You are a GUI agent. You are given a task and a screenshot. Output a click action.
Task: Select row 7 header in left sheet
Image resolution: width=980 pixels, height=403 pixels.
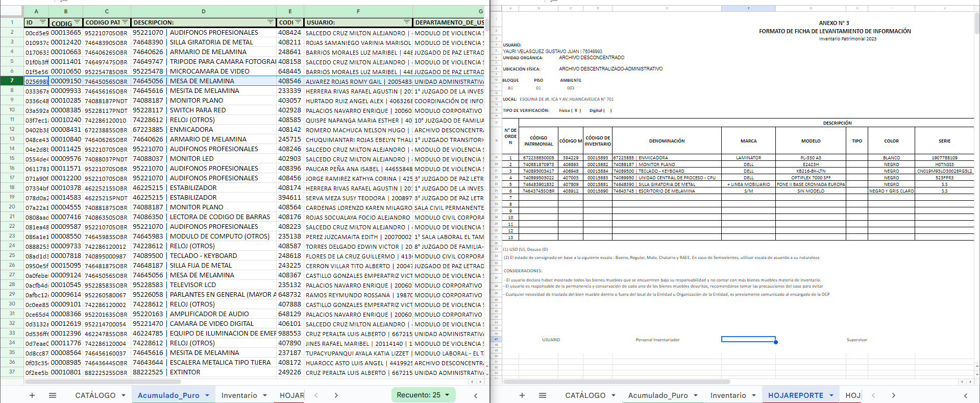pos(12,81)
